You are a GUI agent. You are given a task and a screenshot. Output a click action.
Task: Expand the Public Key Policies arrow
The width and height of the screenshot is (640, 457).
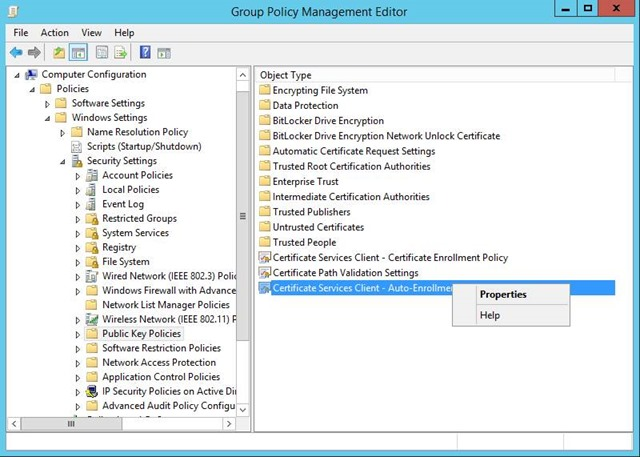[78, 335]
